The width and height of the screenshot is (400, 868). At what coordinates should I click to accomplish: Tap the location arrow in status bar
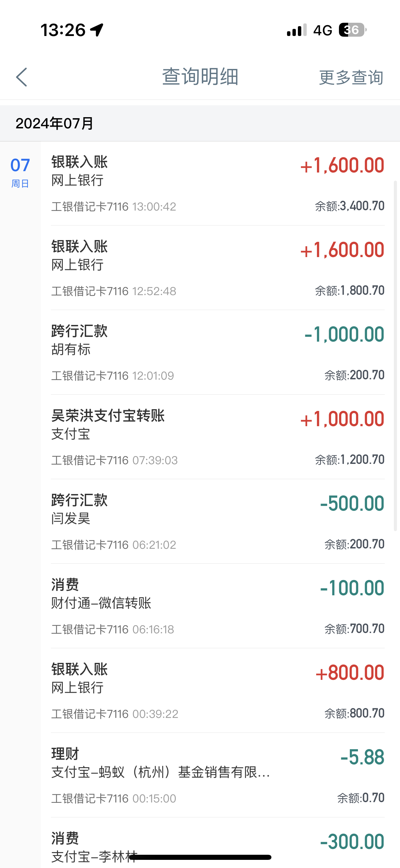97,30
